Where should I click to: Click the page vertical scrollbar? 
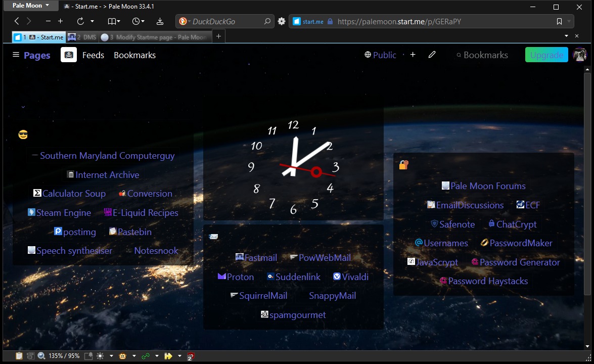coord(587,184)
